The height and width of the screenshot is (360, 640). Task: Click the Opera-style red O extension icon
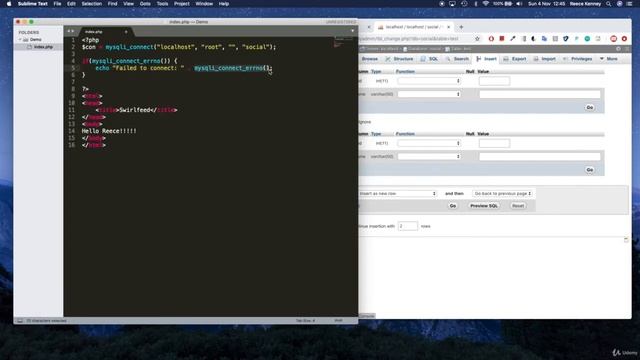(491, 39)
